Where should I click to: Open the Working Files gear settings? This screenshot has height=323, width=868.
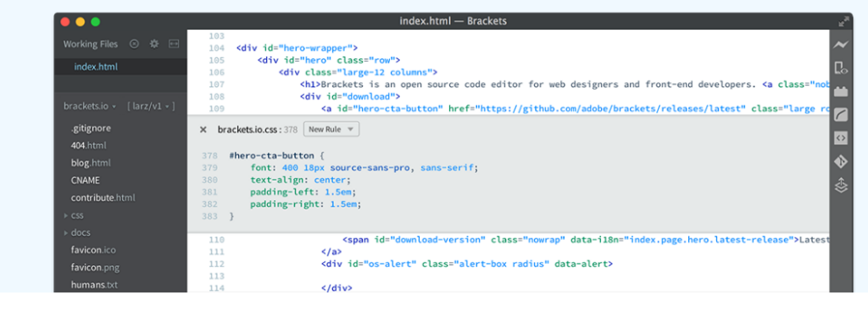click(x=154, y=44)
